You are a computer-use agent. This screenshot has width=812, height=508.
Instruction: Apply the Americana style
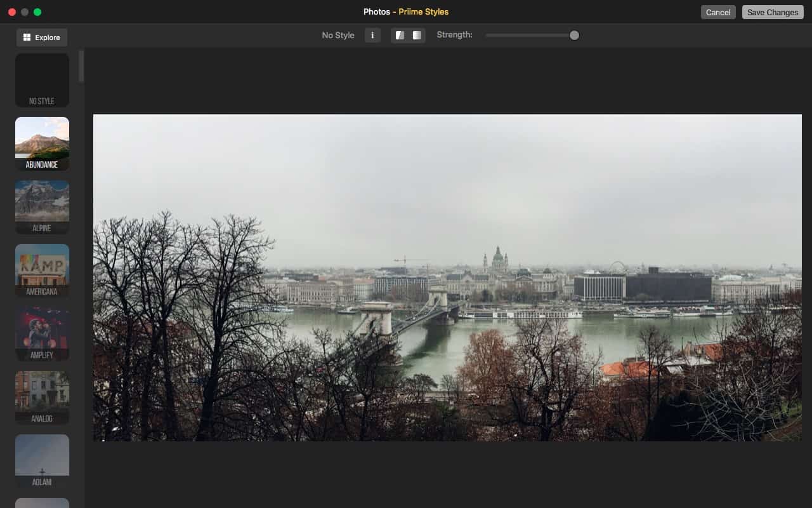(42, 271)
